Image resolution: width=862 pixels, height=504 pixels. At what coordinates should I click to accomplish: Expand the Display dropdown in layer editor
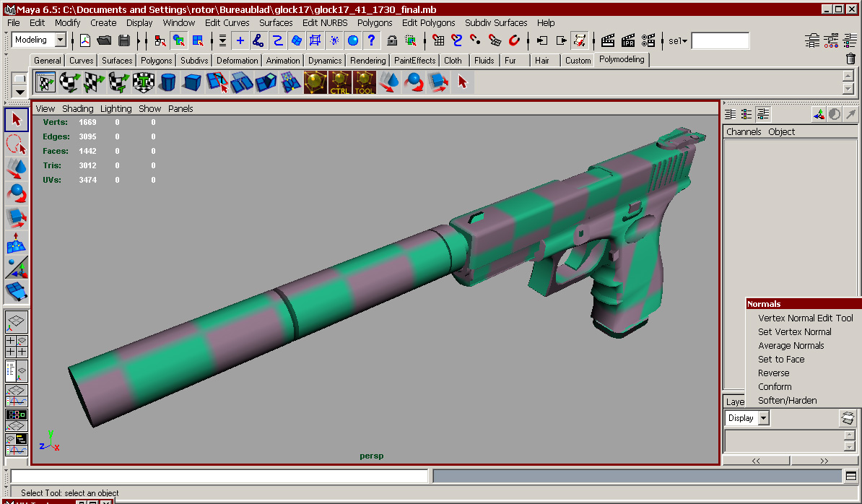click(764, 418)
